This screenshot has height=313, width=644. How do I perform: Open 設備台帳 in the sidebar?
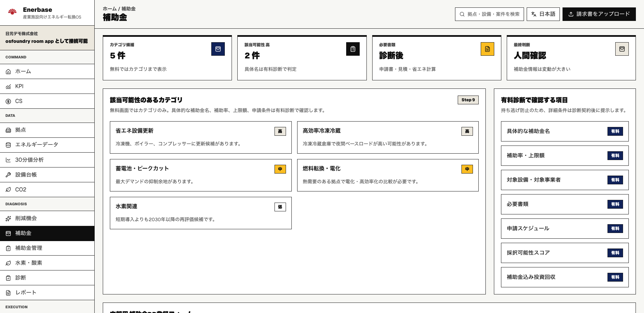(47, 175)
